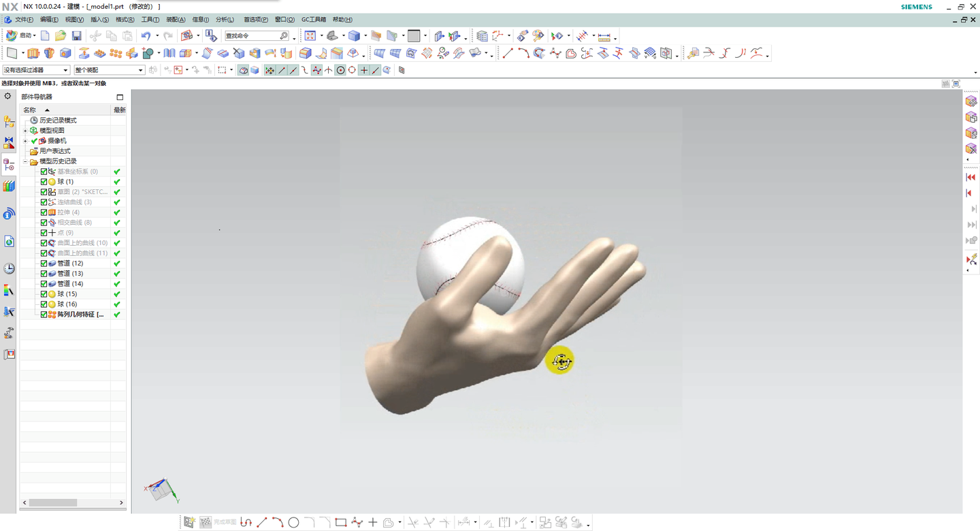
Task: Open the Assembly Navigator sidebar tab
Action: (x=9, y=121)
